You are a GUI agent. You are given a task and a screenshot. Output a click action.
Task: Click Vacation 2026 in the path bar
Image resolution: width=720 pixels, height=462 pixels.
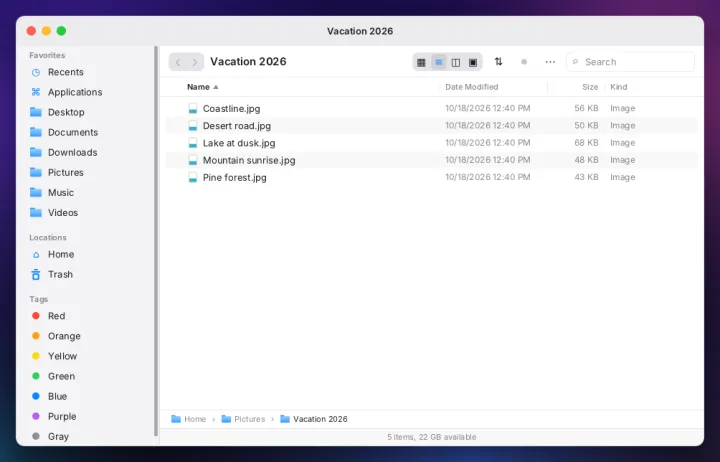pyautogui.click(x=314, y=419)
